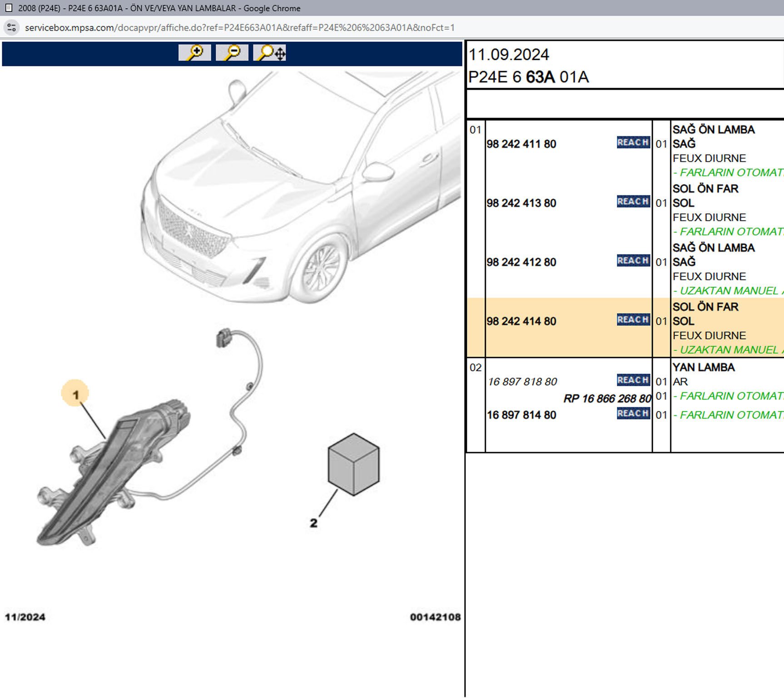Click callout number 2 in the diagram
This screenshot has width=784, height=698.
pyautogui.click(x=313, y=523)
